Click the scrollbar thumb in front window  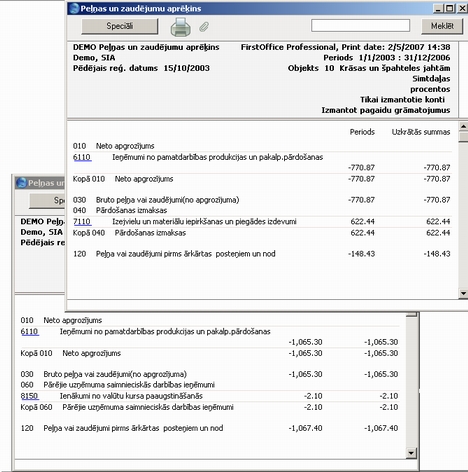[x=463, y=137]
